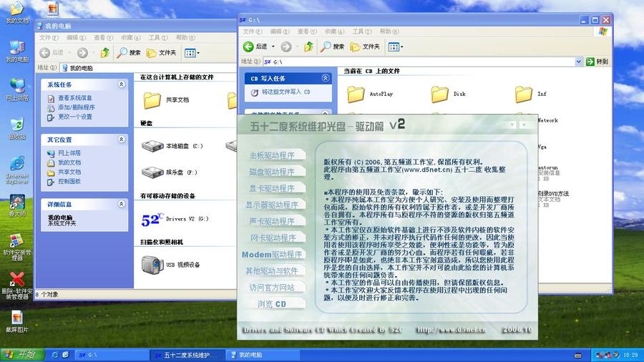Open 查看(V) menu in G:\ window

click(x=307, y=31)
